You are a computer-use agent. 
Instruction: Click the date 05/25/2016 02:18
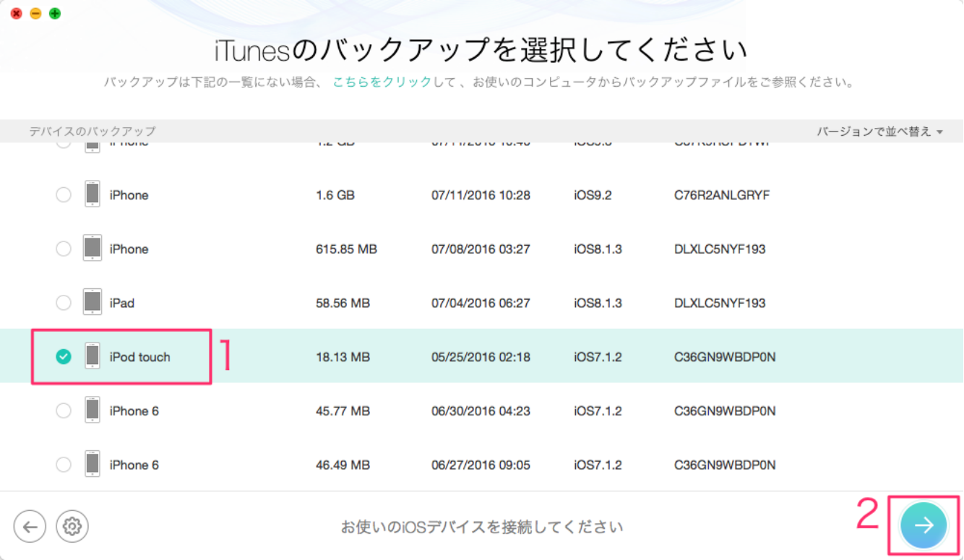(481, 357)
